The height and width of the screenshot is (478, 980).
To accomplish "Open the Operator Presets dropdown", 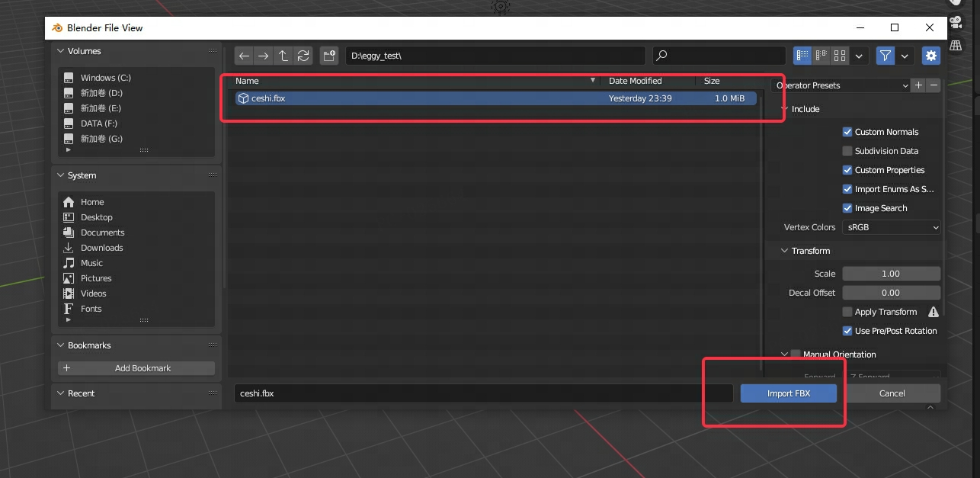I will pos(841,85).
